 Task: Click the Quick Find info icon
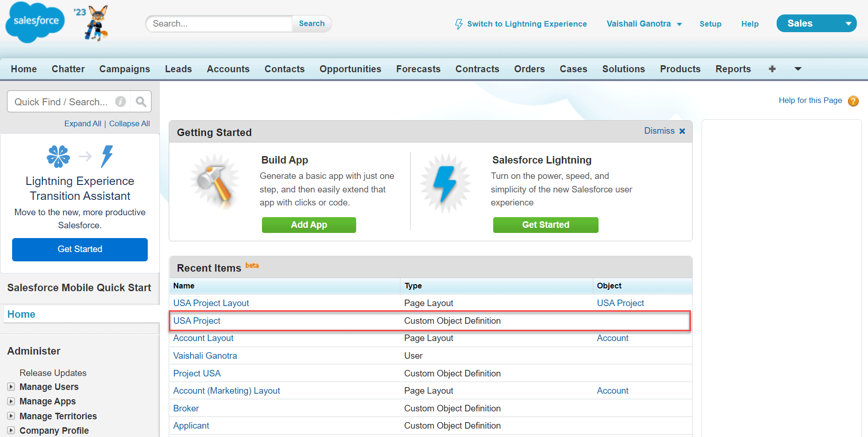(x=121, y=101)
